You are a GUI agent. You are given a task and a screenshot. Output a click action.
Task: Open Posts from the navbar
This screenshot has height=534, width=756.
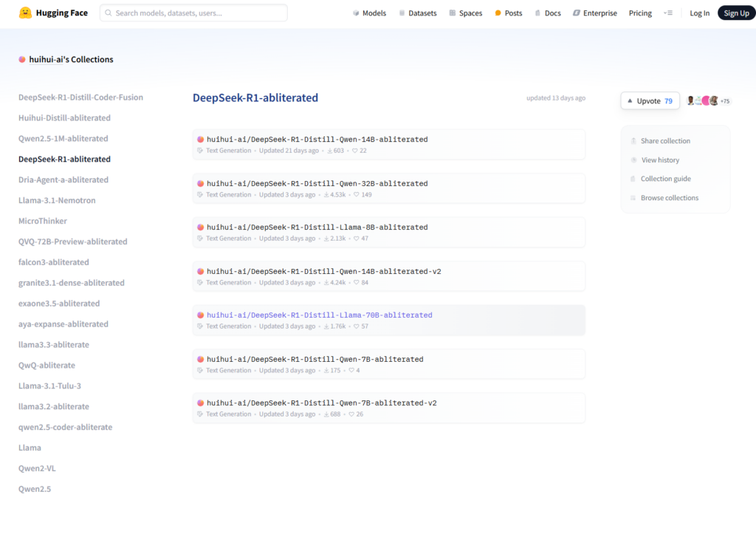click(509, 13)
